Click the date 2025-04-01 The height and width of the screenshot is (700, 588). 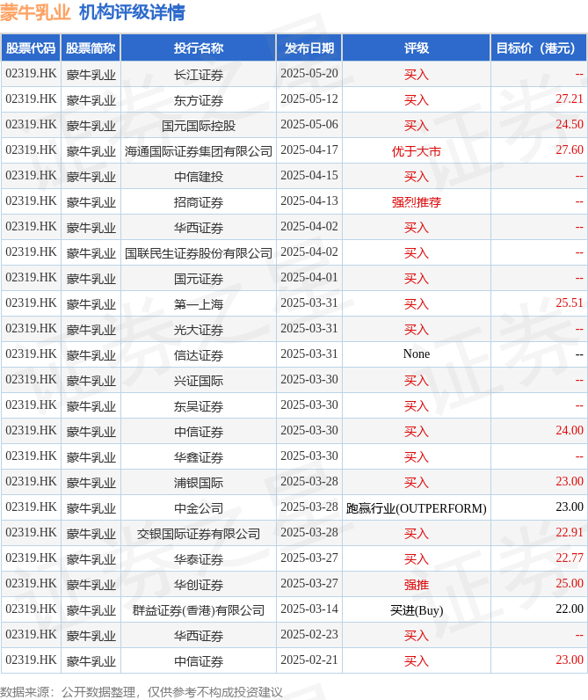click(x=309, y=277)
